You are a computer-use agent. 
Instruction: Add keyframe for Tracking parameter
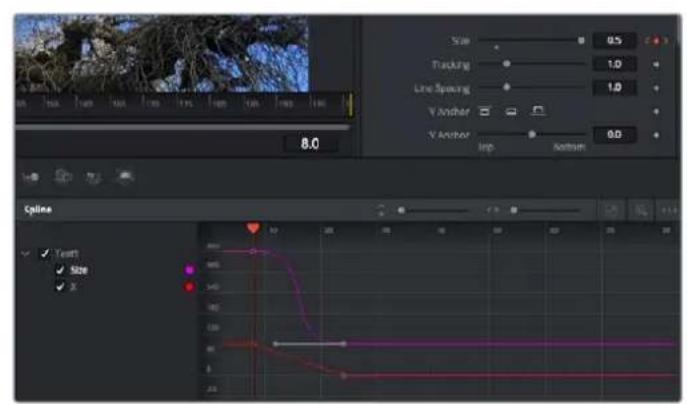click(656, 64)
